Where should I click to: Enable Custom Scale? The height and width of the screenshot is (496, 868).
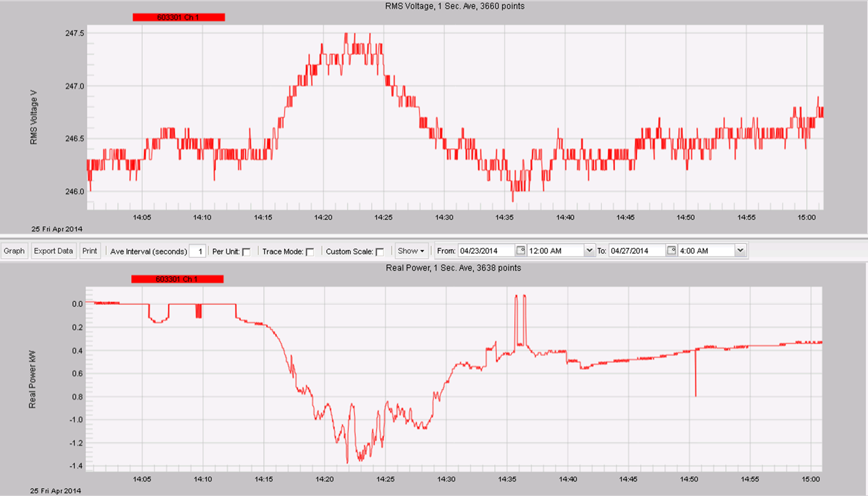[x=381, y=252]
